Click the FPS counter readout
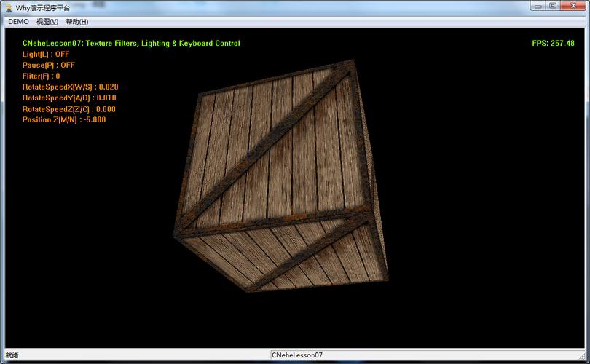The width and height of the screenshot is (590, 364). (x=553, y=44)
